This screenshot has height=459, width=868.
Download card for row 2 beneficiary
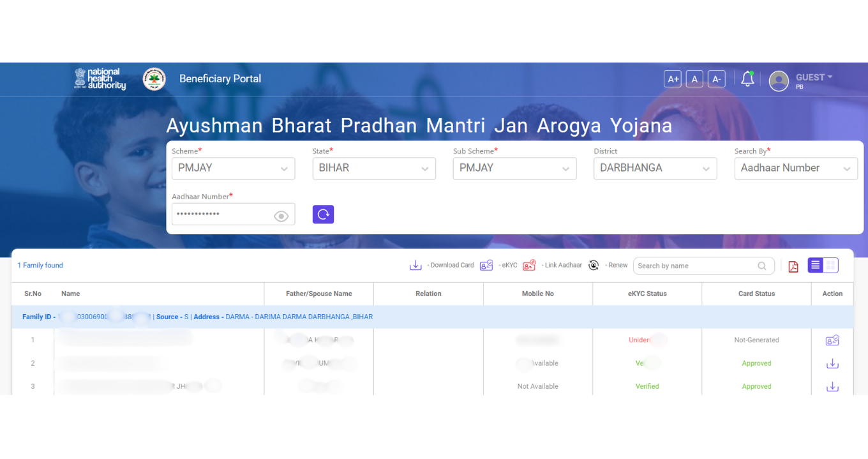click(x=832, y=364)
